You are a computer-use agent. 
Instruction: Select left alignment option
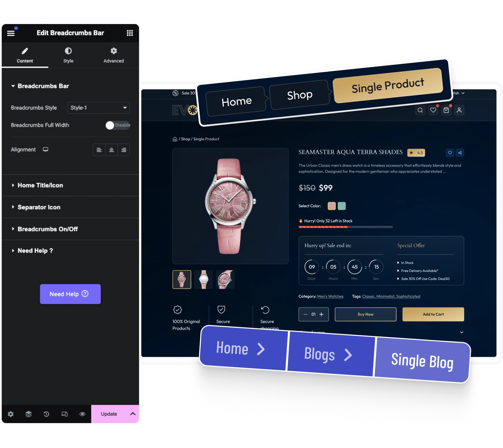(100, 150)
